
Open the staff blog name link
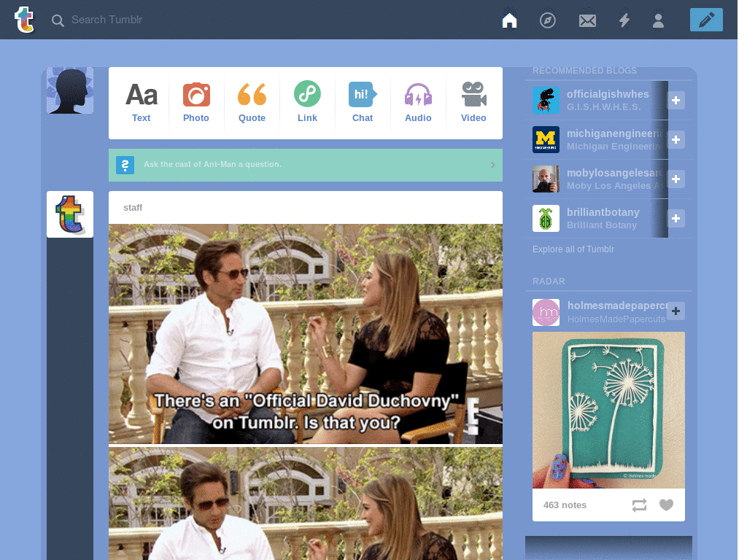[133, 208]
